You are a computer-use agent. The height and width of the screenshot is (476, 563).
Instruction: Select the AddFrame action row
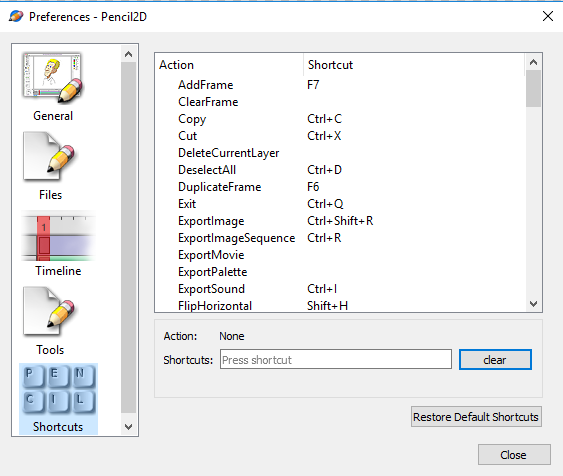pyautogui.click(x=340, y=85)
